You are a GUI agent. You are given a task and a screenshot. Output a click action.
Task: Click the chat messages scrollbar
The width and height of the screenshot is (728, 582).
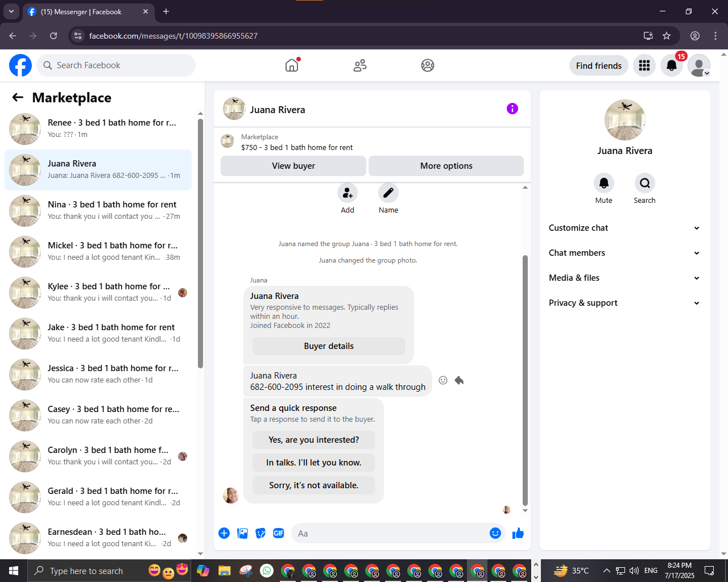525,380
